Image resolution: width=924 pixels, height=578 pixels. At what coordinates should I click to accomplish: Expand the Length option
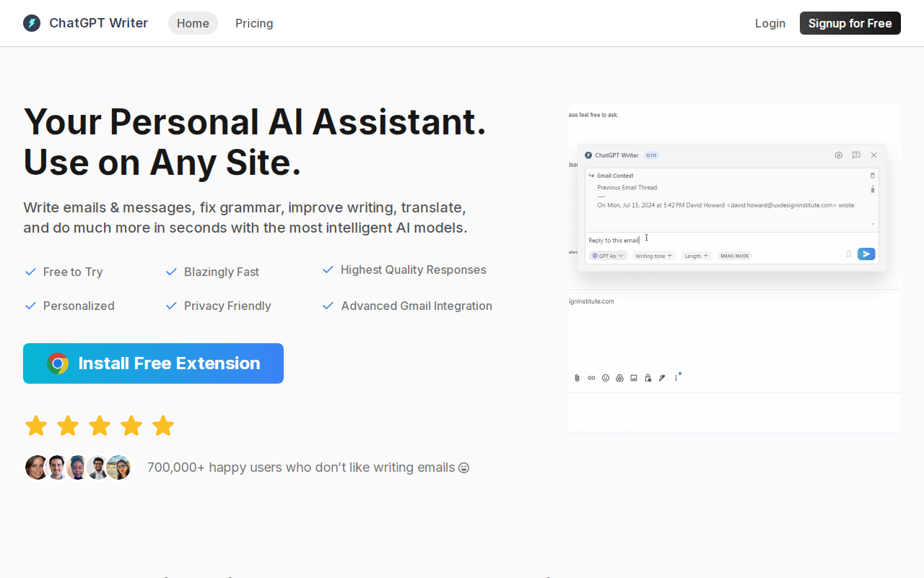[x=697, y=256]
